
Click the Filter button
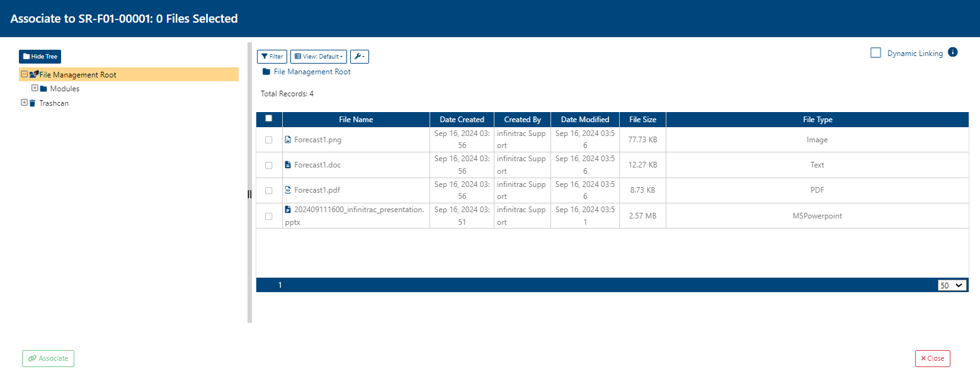coord(272,57)
